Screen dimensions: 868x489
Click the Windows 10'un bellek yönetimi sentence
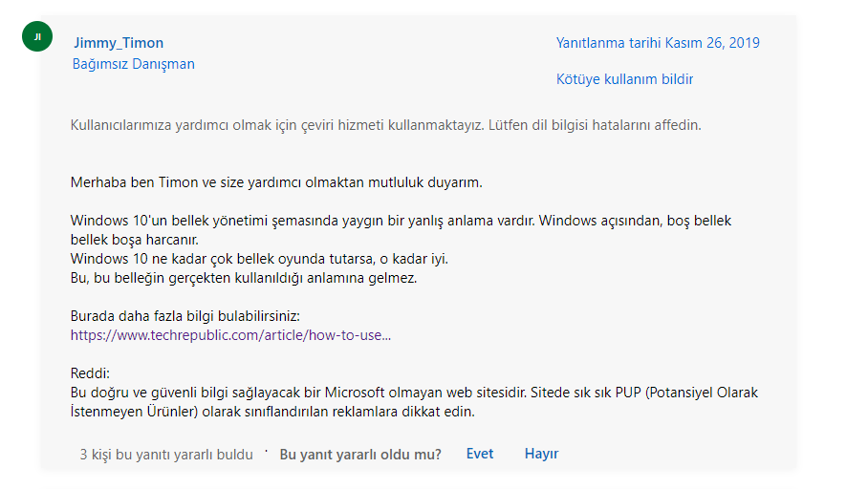pos(401,221)
